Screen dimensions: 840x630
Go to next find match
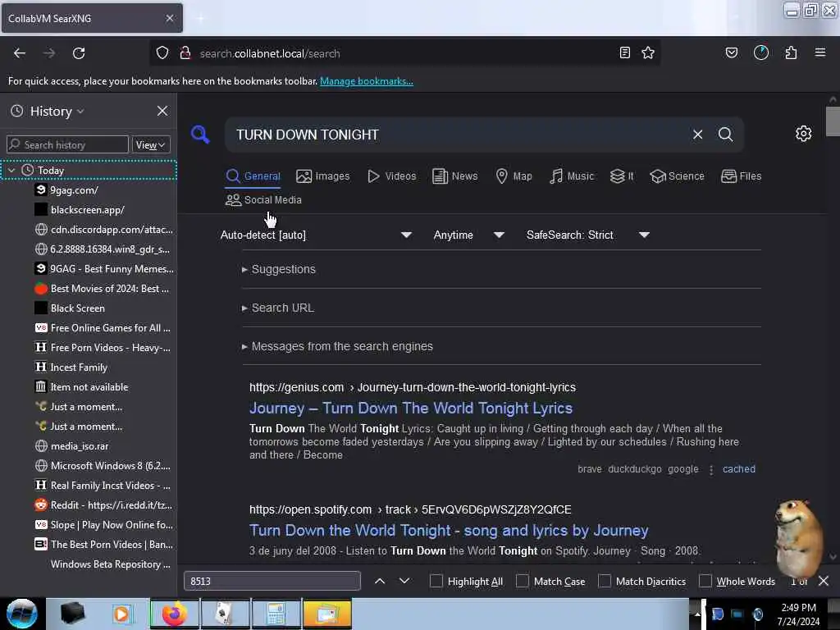404,582
